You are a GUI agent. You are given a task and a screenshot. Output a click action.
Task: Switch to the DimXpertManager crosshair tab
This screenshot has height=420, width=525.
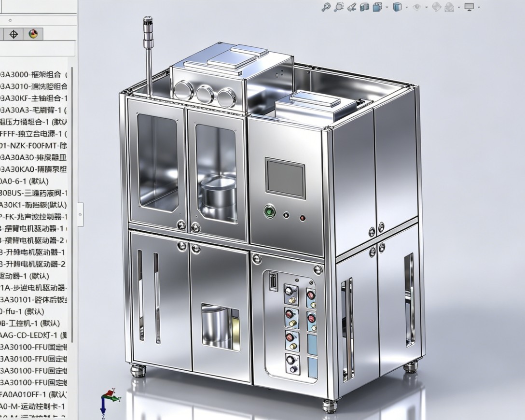click(14, 34)
